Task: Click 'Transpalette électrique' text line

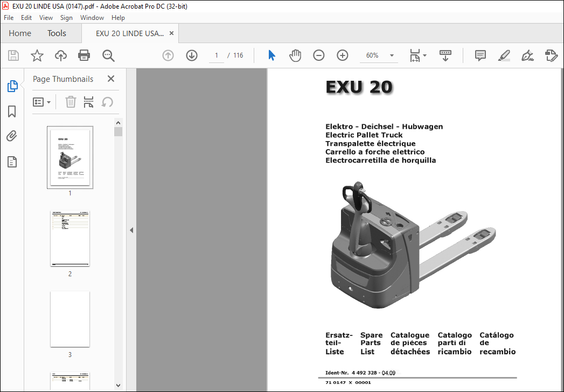Action: [x=371, y=143]
